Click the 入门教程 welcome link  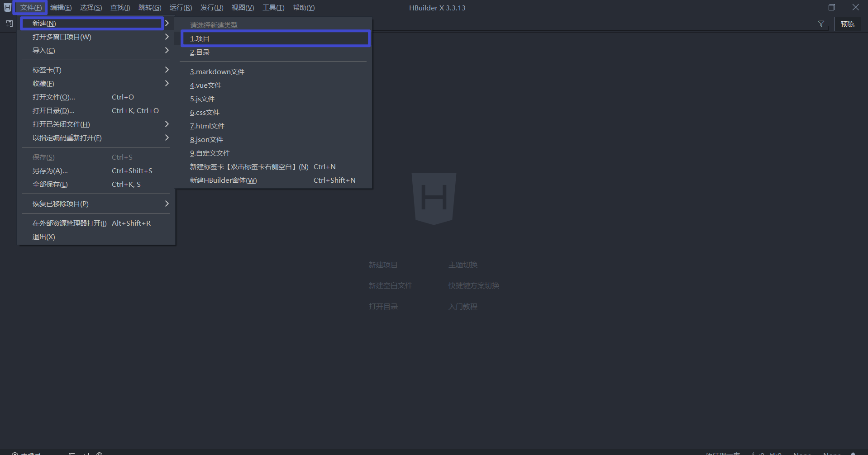(x=463, y=307)
